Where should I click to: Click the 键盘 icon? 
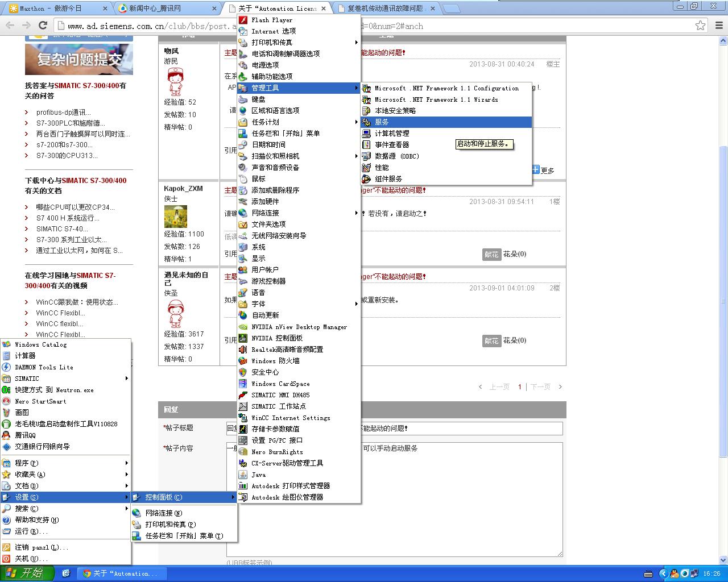tap(243, 99)
